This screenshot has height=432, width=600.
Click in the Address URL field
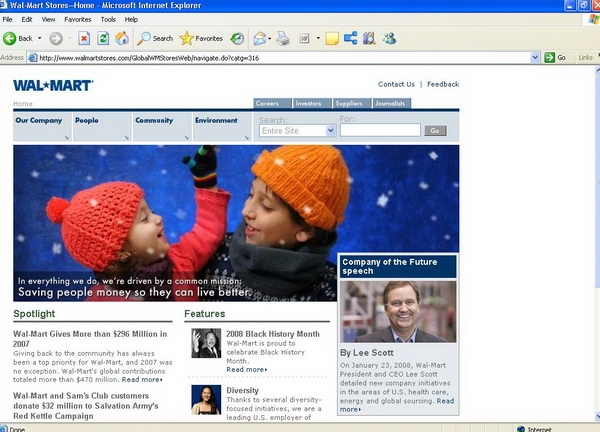pos(283,58)
